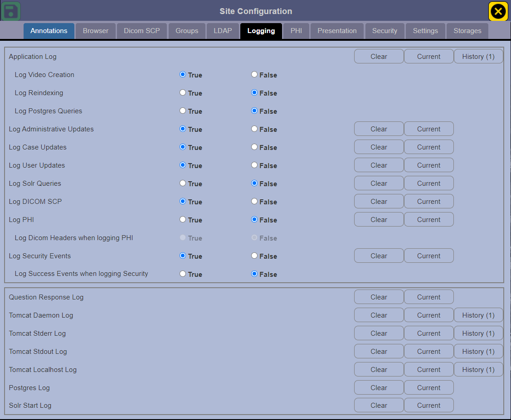This screenshot has height=420, width=511.
Task: Show the current Tomcat Daemon Log
Action: click(x=428, y=315)
